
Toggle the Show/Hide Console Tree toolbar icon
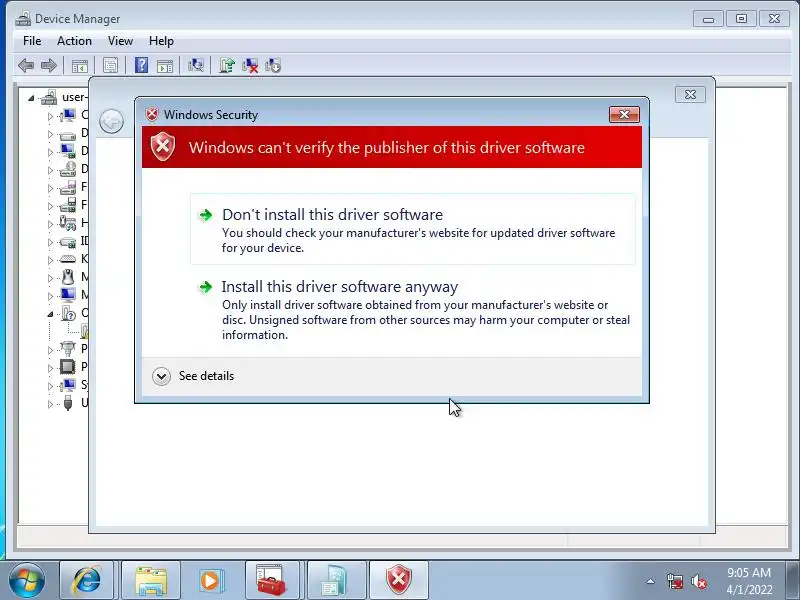coord(80,66)
